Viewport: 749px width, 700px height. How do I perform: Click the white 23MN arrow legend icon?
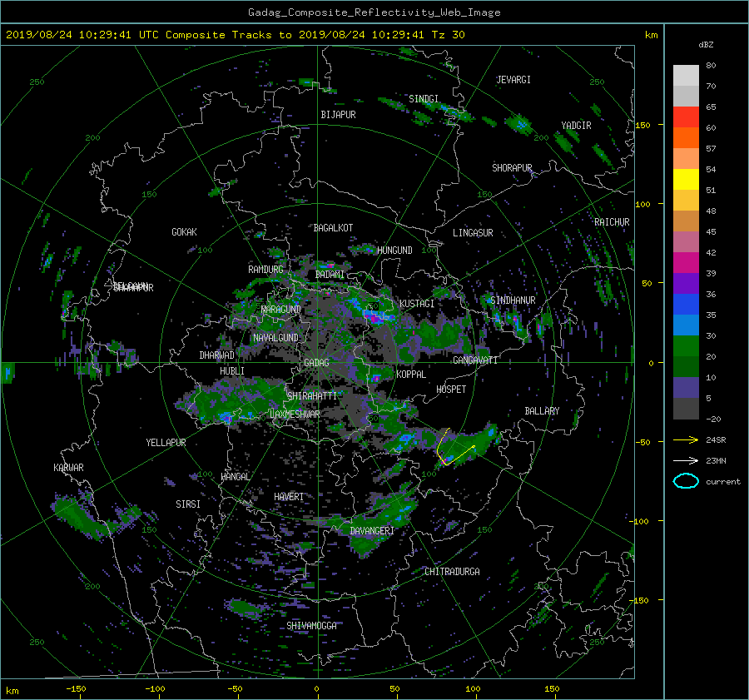click(686, 460)
